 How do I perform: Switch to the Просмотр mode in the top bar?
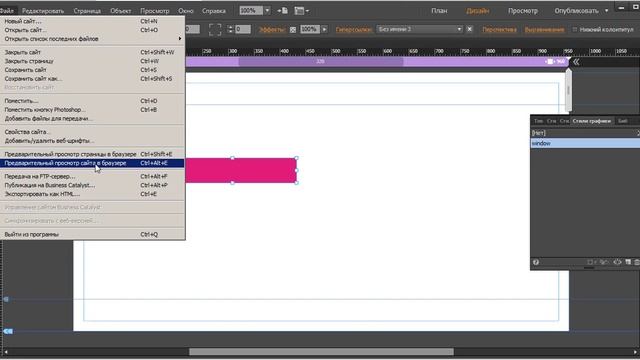click(x=523, y=11)
